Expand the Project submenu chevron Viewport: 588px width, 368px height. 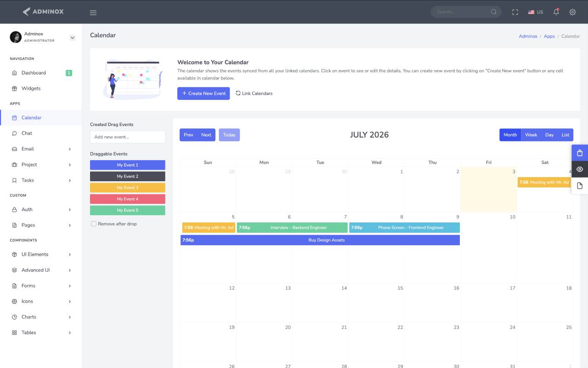(x=70, y=165)
